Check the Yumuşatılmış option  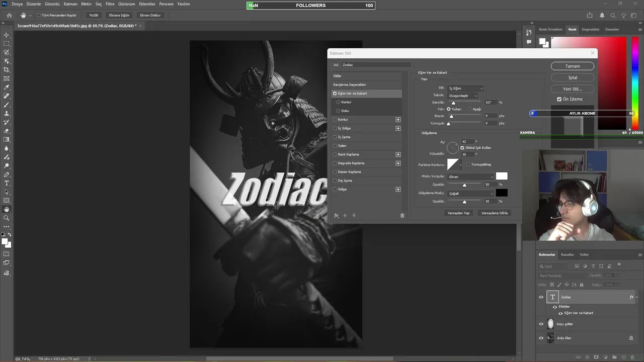point(469,164)
